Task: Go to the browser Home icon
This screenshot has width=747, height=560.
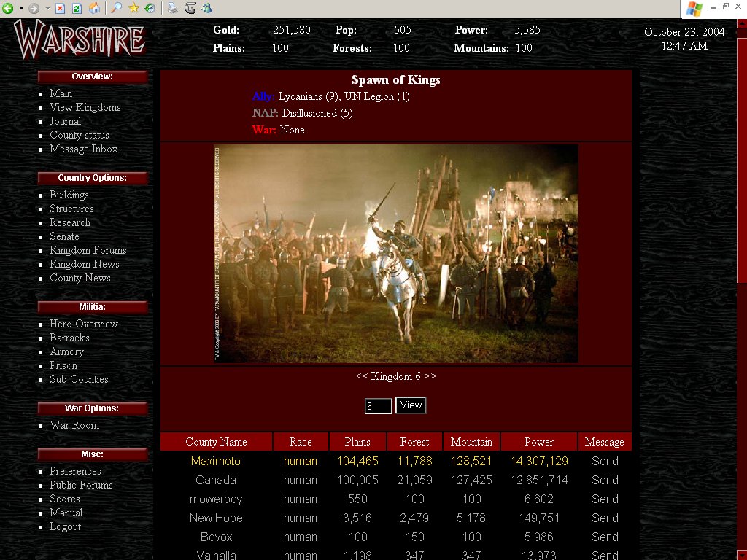Action: 94,9
